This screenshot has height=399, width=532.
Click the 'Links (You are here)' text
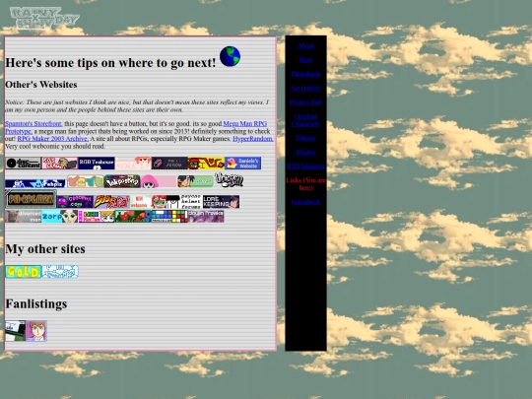pos(305,184)
